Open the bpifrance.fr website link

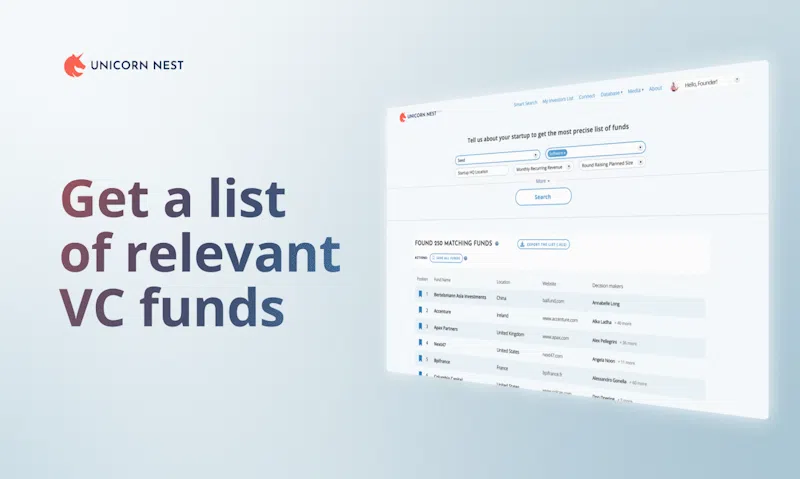tap(552, 374)
